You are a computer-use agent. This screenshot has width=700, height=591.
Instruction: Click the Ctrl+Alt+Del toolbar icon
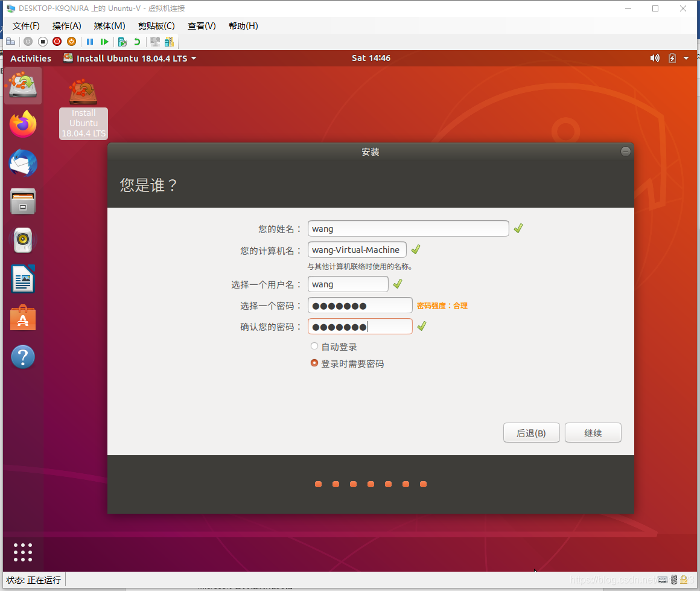pyautogui.click(x=11, y=41)
